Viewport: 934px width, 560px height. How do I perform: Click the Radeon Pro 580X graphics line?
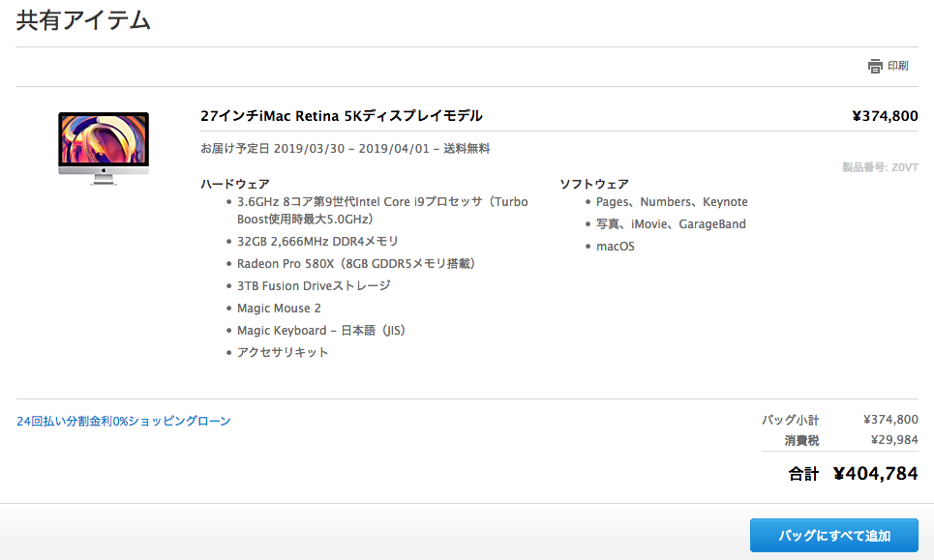click(355, 263)
